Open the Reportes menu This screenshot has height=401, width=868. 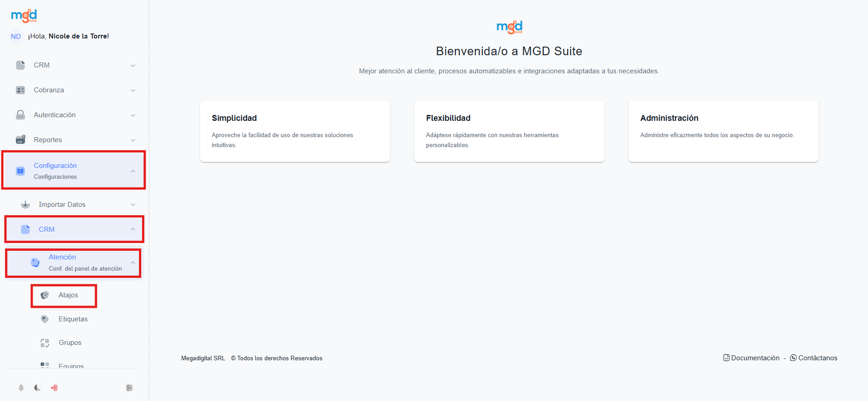click(x=48, y=140)
